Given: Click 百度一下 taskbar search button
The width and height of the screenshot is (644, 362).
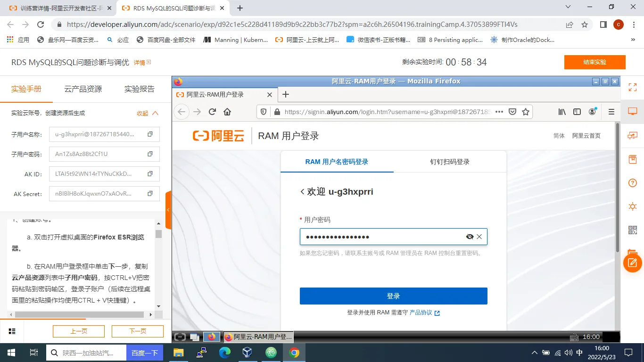Looking at the screenshot, I should click(145, 353).
